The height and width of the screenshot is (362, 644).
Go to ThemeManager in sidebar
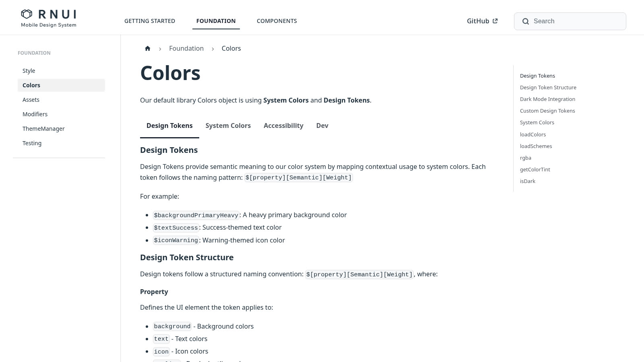click(x=61, y=129)
